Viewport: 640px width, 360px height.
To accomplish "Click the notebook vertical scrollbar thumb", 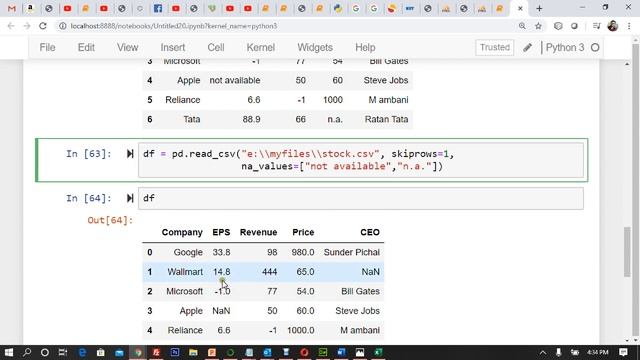I will (x=627, y=252).
